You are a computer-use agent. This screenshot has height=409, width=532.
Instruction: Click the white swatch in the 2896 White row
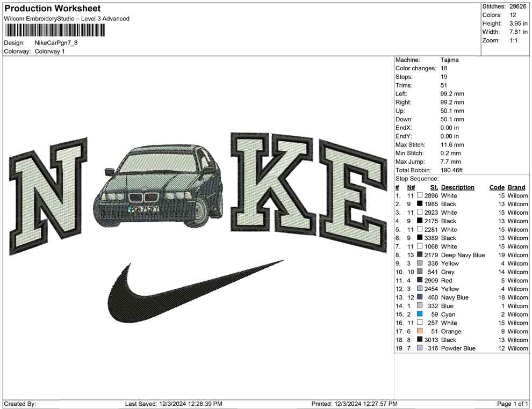(420, 195)
